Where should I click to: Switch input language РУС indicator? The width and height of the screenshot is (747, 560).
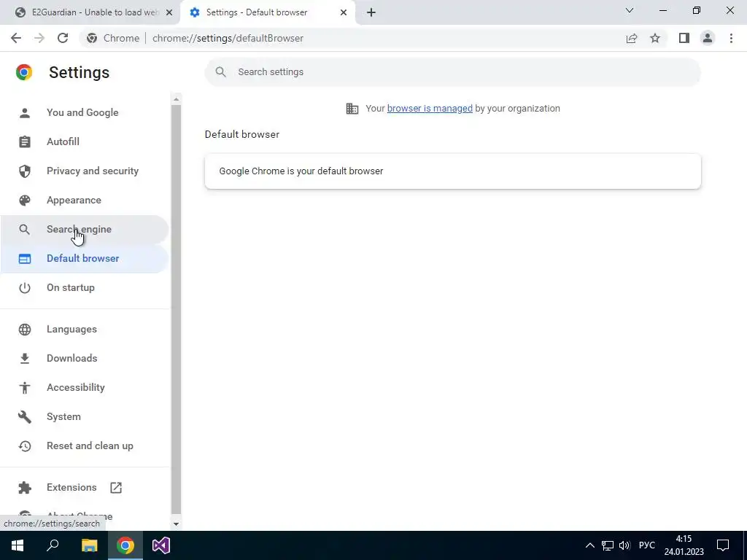point(647,545)
